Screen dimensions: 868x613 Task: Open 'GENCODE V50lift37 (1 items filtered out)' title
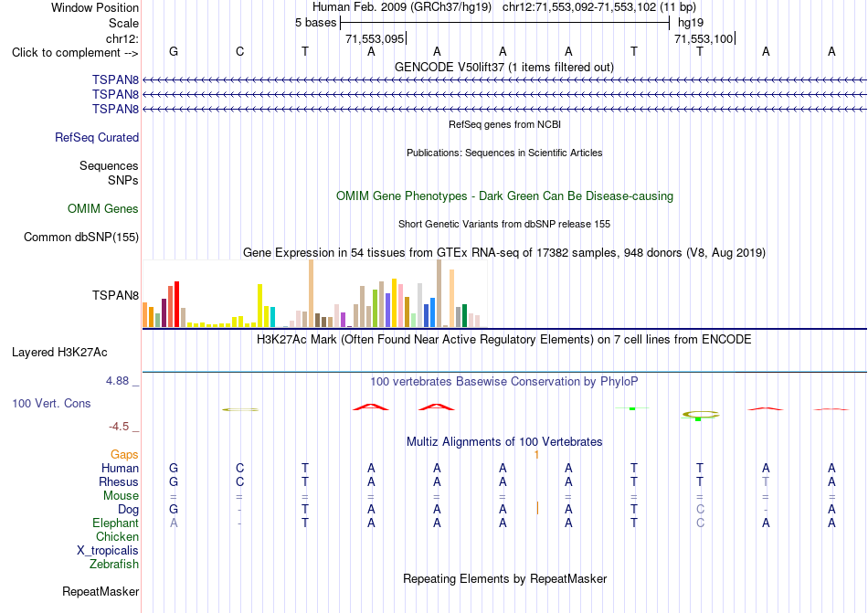pos(503,67)
